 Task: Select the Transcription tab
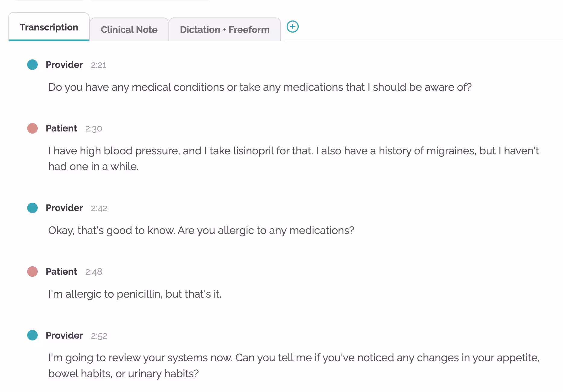49,27
